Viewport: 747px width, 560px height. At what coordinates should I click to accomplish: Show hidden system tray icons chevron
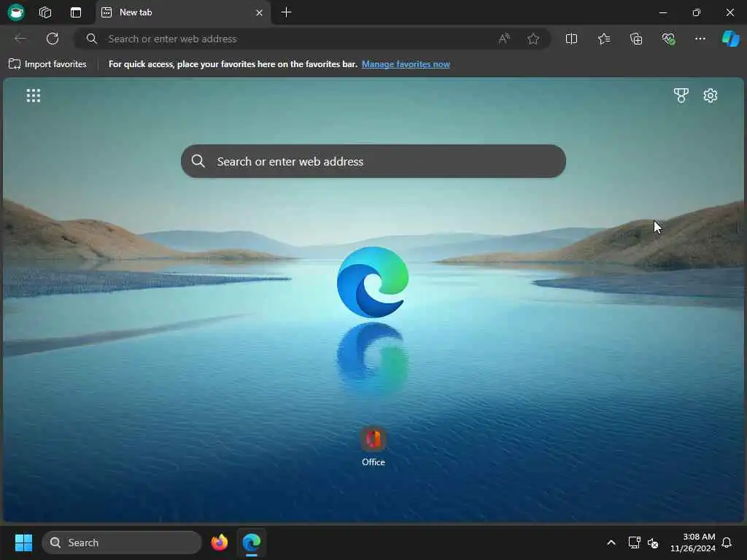[x=611, y=542]
